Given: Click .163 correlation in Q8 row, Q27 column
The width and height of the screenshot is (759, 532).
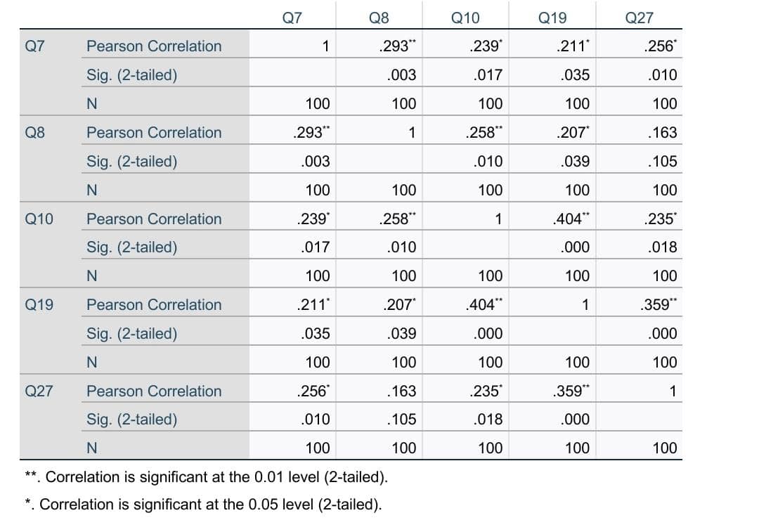Looking at the screenshot, I should [663, 133].
